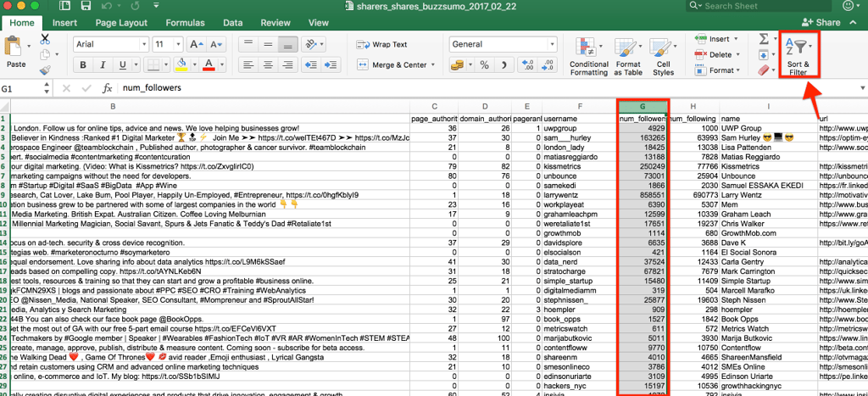Open the Arial font name dropdown
The image size is (868, 396).
tap(144, 44)
